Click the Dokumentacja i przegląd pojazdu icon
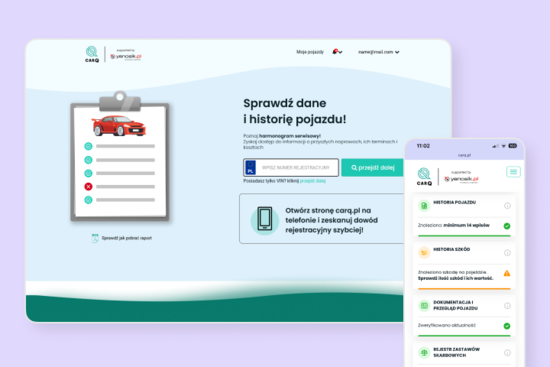550x367 pixels. coord(424,306)
